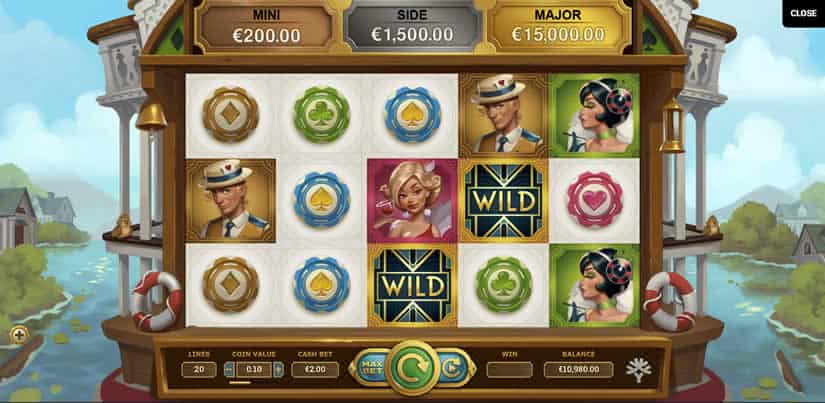Expand the plus menu icon at left
The height and width of the screenshot is (403, 825).
pyautogui.click(x=19, y=335)
